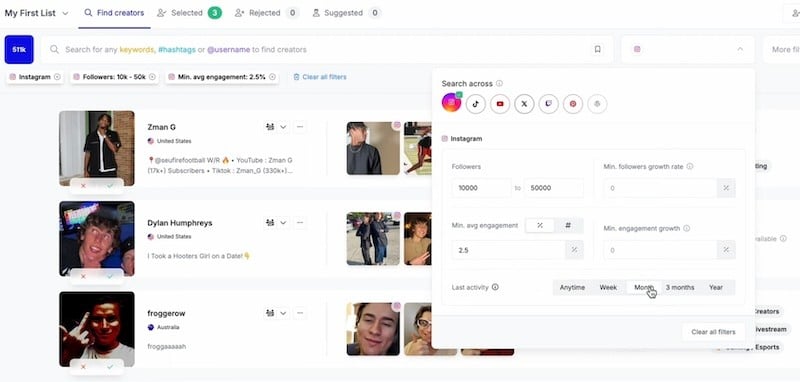Click info icon next to Search across
Viewport: 800px width, 382px height.
click(499, 83)
